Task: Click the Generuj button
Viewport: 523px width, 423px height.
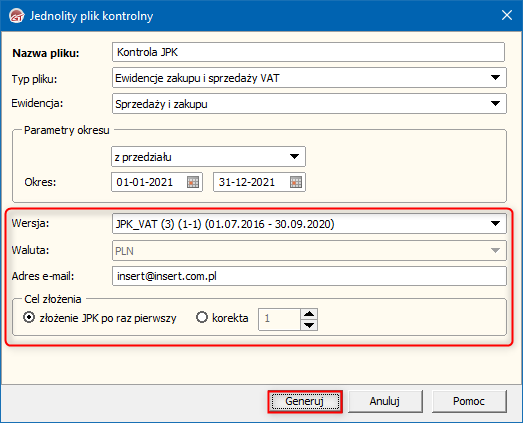Action: click(305, 401)
